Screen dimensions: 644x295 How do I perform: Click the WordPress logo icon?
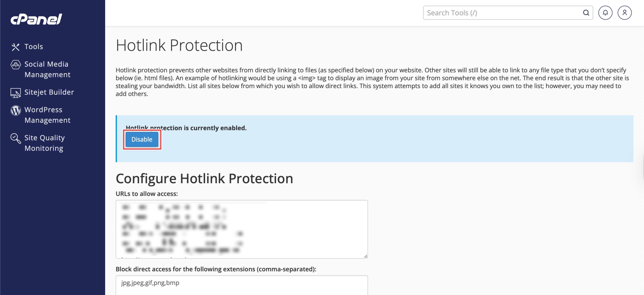(16, 110)
